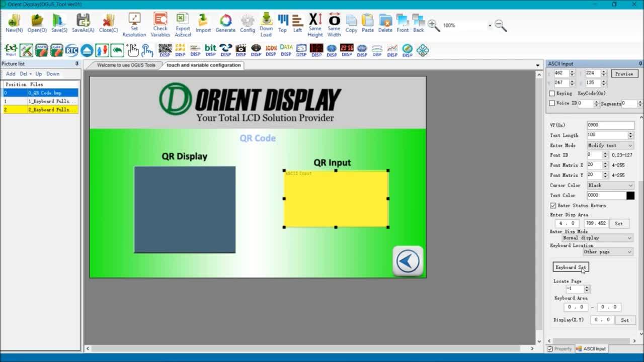Select the ICON DISP tool
644x362 pixels.
click(x=271, y=50)
